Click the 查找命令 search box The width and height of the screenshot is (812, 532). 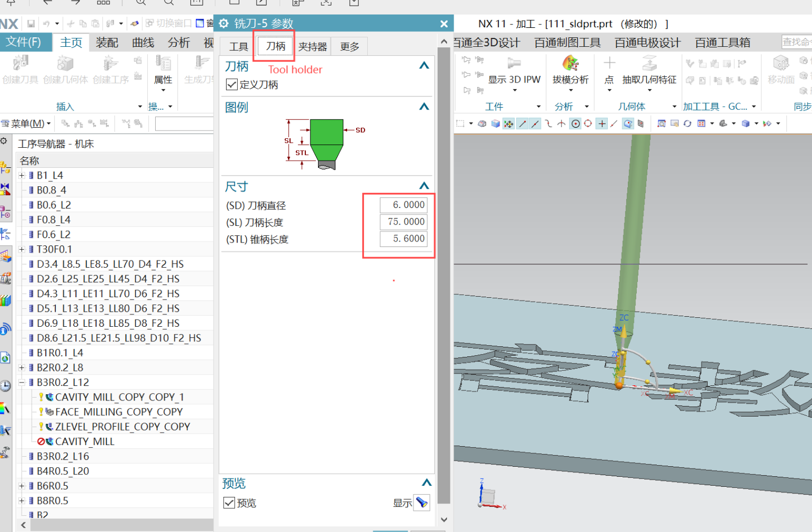(796, 42)
